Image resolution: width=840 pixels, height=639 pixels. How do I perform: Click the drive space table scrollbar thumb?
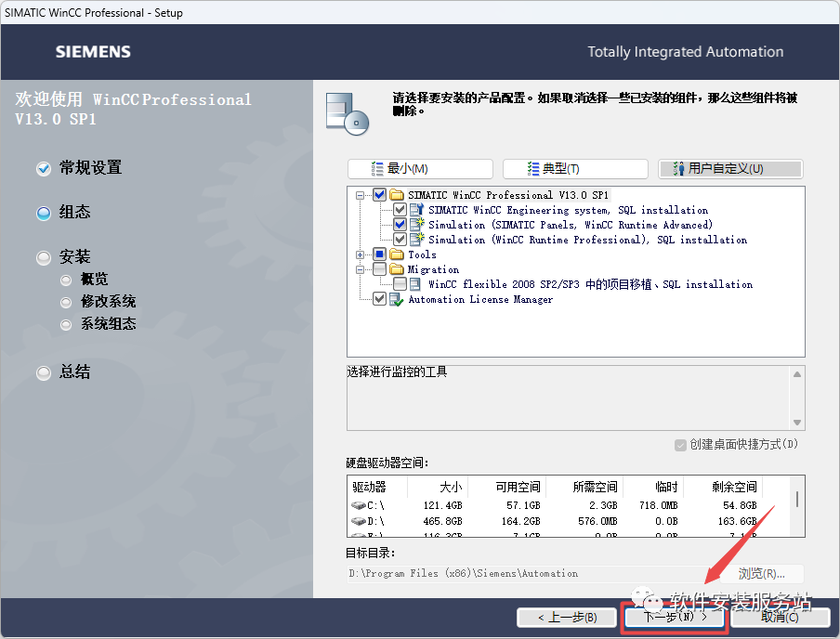pyautogui.click(x=797, y=499)
